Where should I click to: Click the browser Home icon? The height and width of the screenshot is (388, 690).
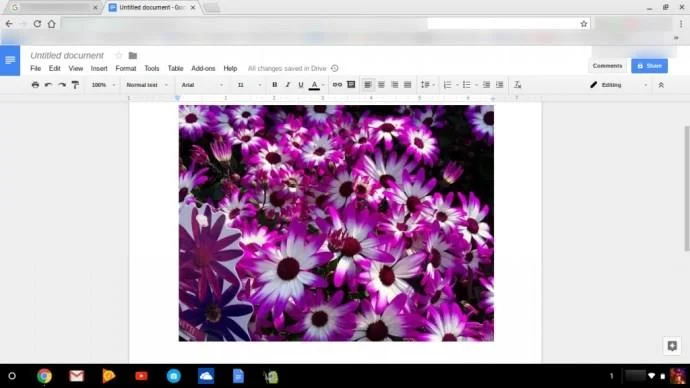click(51, 24)
